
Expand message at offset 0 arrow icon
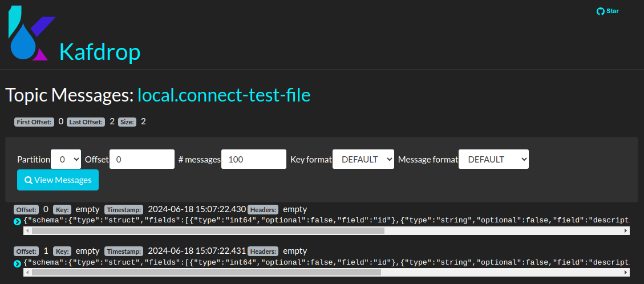(x=17, y=222)
